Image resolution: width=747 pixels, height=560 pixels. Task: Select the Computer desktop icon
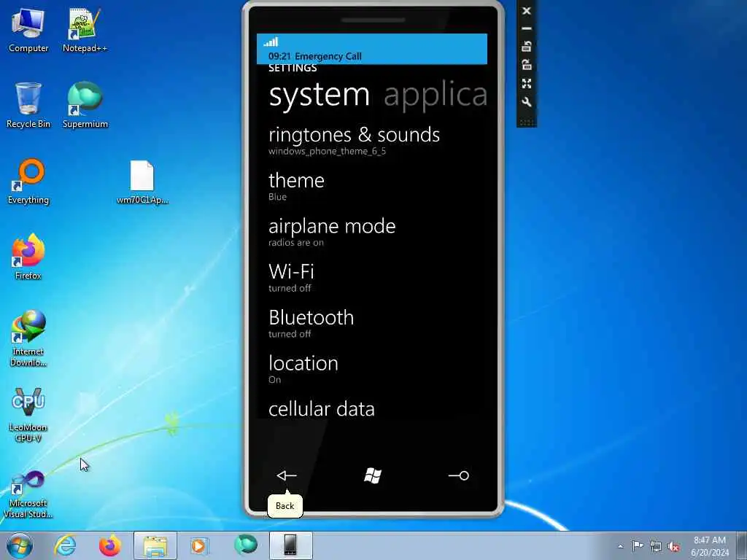[x=28, y=29]
